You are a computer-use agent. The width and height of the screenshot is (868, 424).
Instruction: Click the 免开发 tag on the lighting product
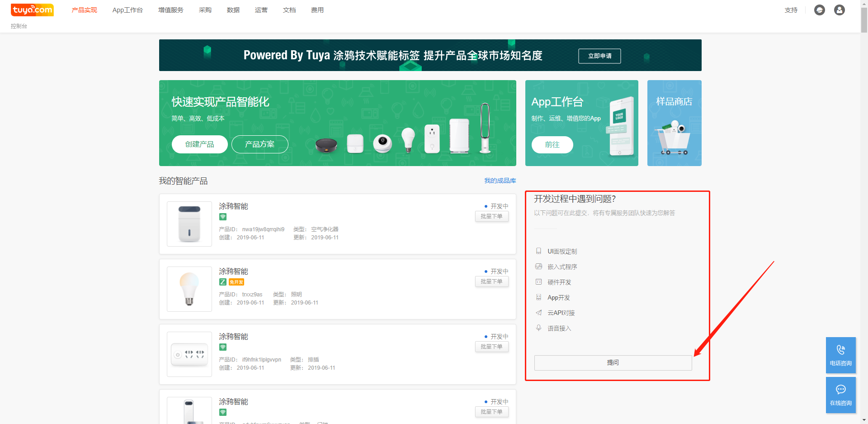tap(236, 282)
